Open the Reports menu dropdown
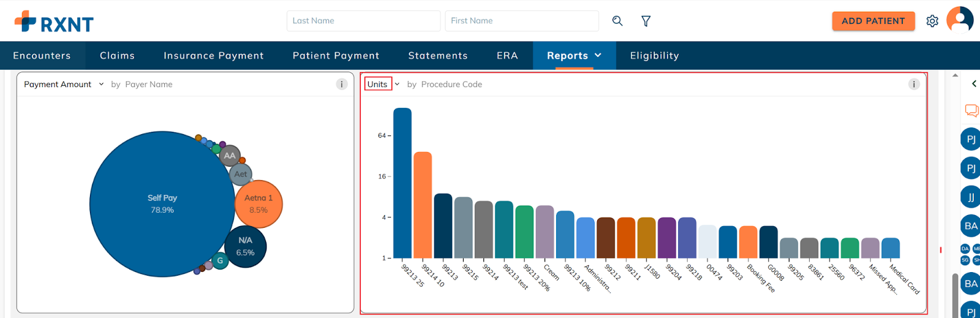The height and width of the screenshot is (318, 980). click(x=574, y=56)
